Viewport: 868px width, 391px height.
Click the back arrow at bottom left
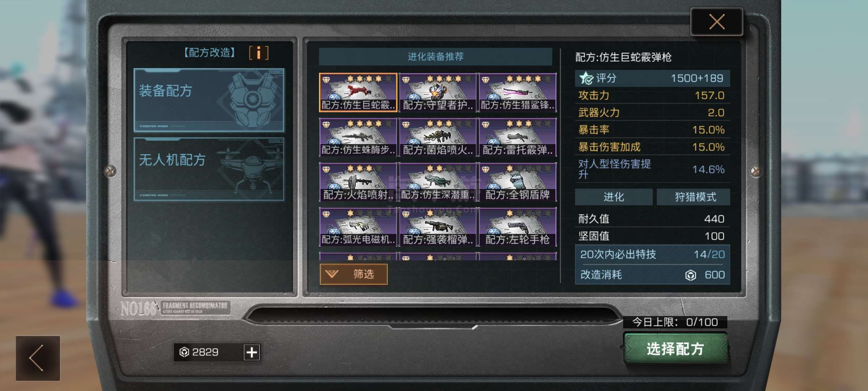pos(38,358)
